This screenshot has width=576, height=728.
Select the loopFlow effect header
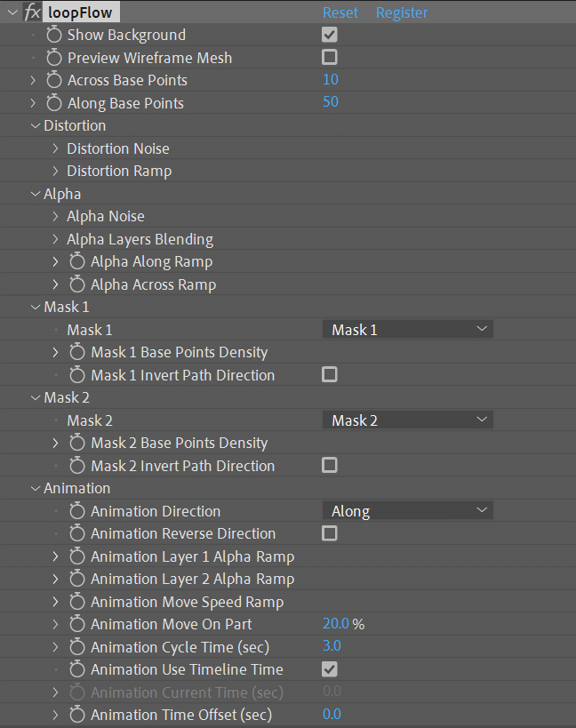coord(81,12)
